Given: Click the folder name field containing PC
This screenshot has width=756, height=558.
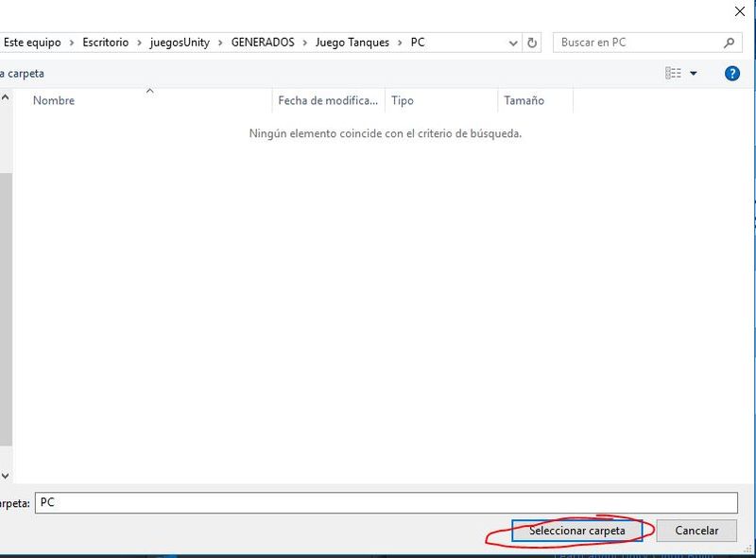Looking at the screenshot, I should [x=387, y=502].
